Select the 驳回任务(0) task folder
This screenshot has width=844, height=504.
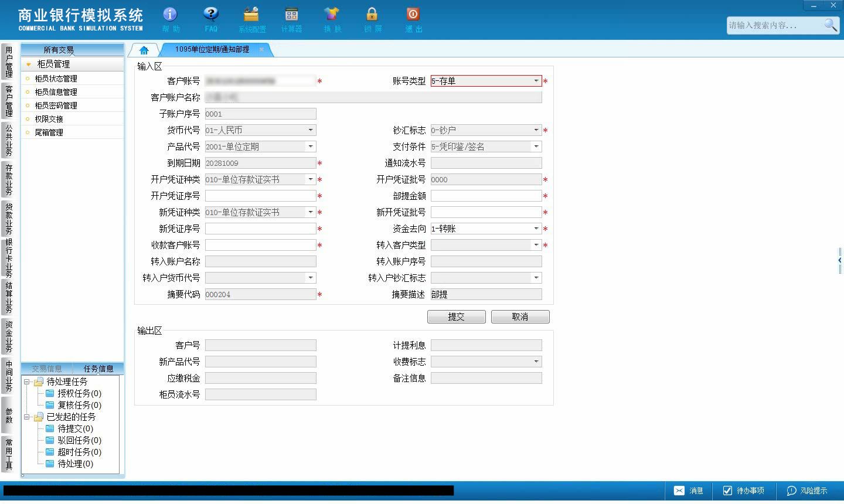(x=73, y=440)
